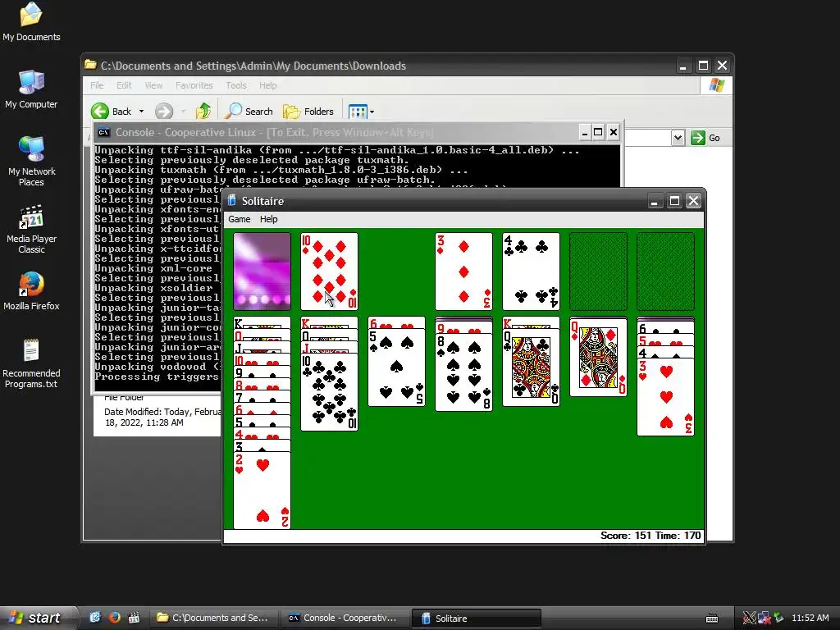Open File menu in Downloads Explorer window

tap(97, 85)
